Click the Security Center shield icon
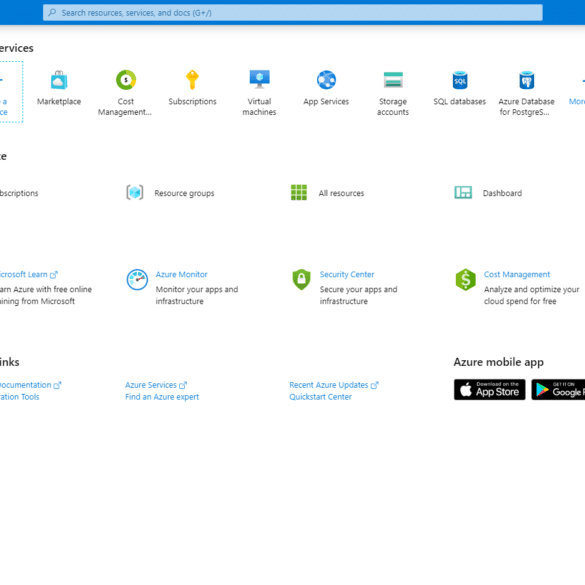 pos(301,279)
